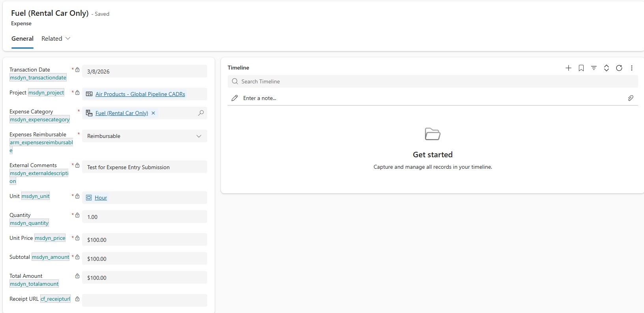The height and width of the screenshot is (313, 644).
Task: Click the lock icon beside External Comments
Action: (77, 165)
